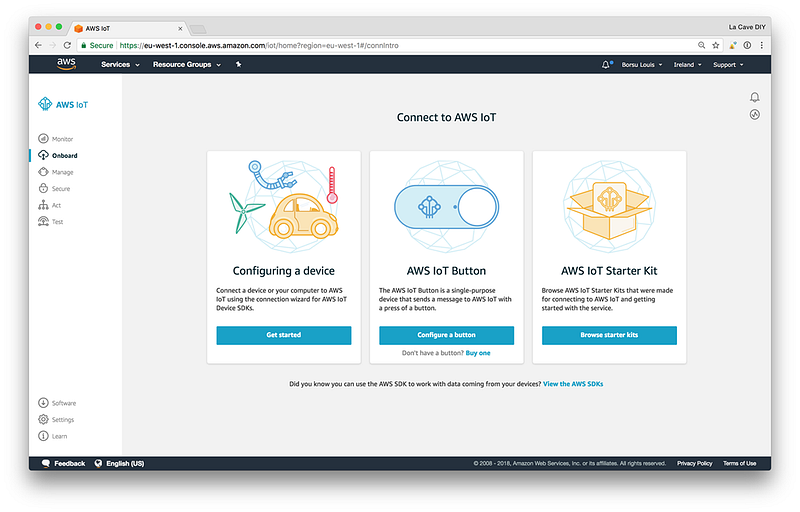Click the La Cave DIY profile label
The image size is (800, 512).
[746, 27]
